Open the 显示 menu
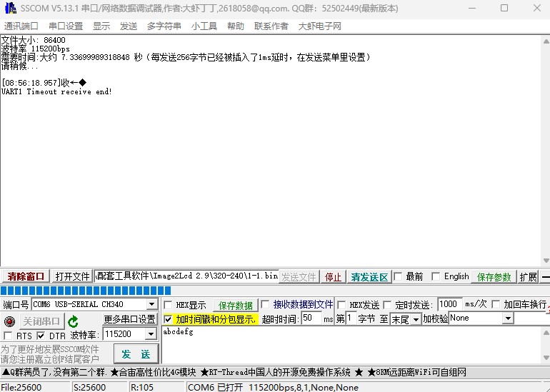Viewport: 550px width, 392px height. [101, 26]
